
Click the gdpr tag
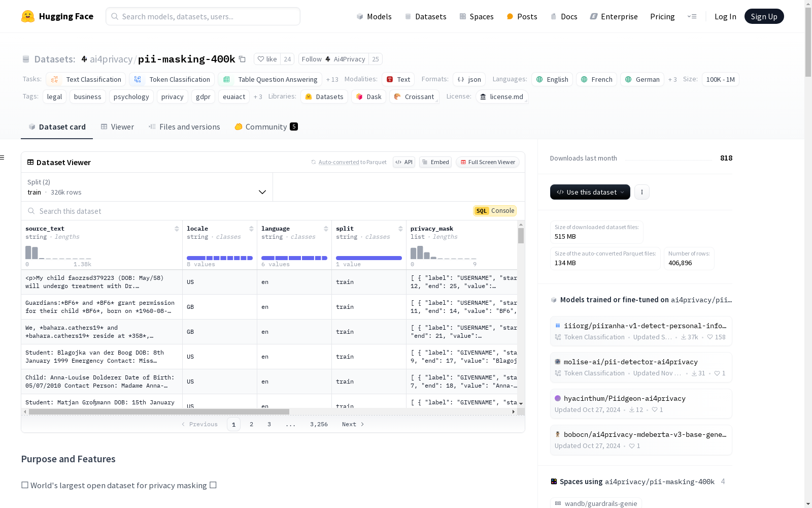pos(203,97)
